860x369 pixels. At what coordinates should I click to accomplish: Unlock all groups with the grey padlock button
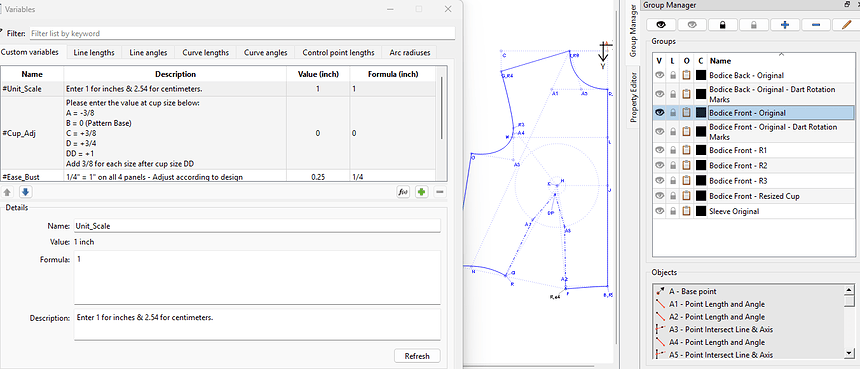coord(754,24)
